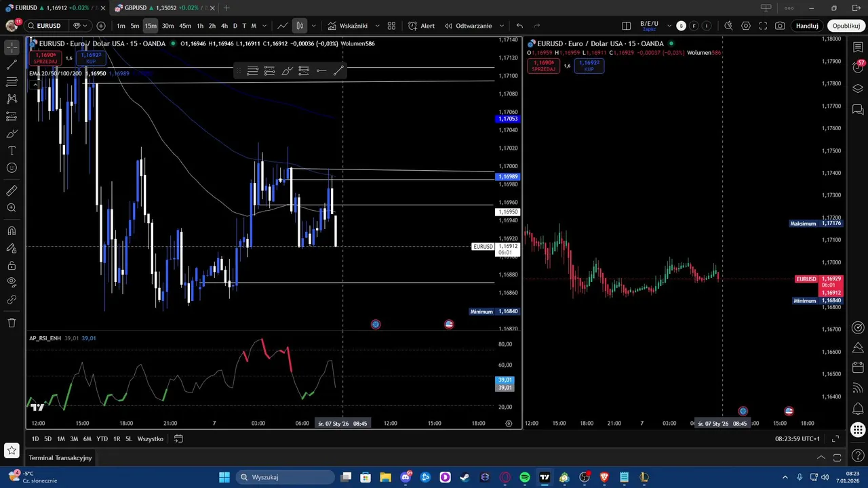
Task: Toggle hide all drawings eye icon
Action: click(12, 282)
